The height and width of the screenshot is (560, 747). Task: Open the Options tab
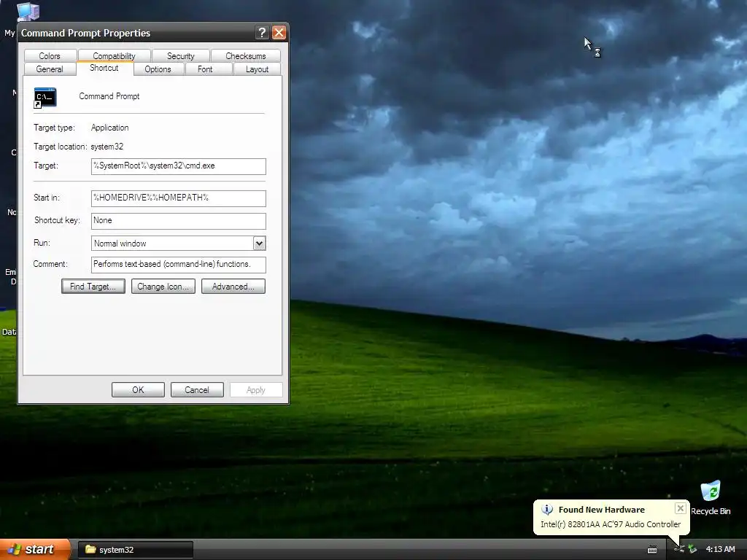pyautogui.click(x=158, y=69)
